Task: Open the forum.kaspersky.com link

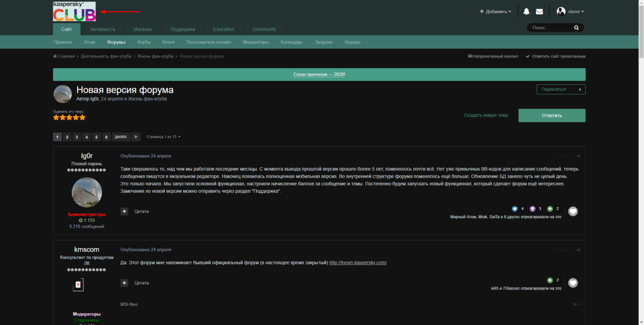Action: (x=358, y=263)
